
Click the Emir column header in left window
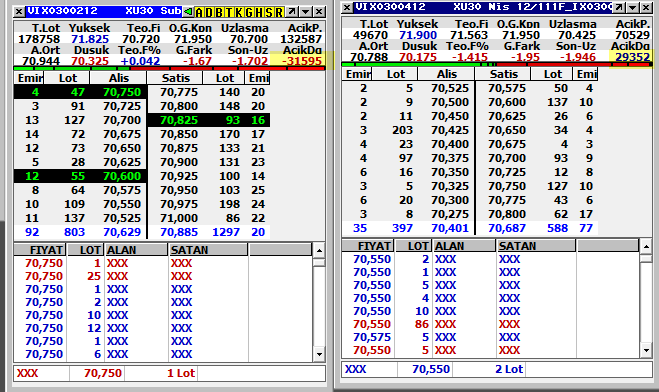(x=29, y=78)
